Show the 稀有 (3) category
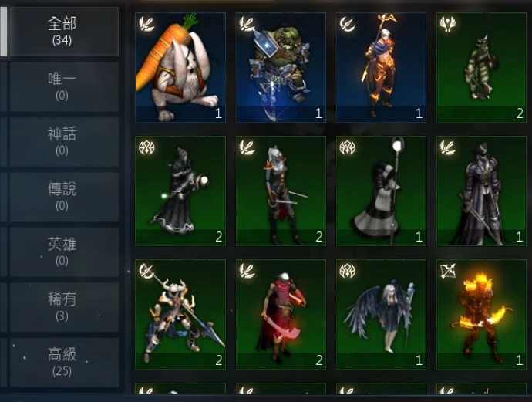The image size is (532, 402). pos(64,307)
